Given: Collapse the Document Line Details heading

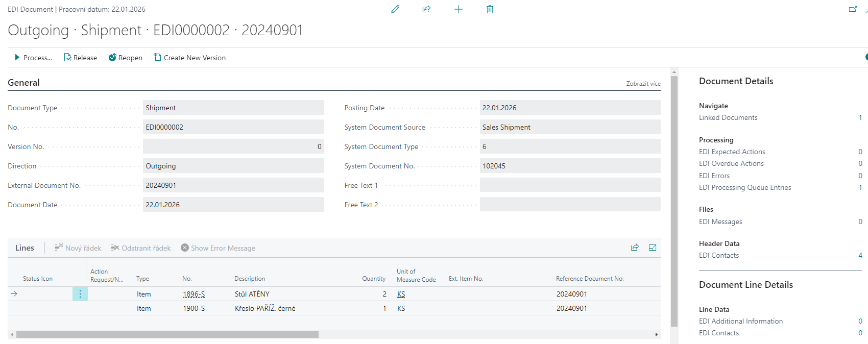Looking at the screenshot, I should click(x=746, y=285).
